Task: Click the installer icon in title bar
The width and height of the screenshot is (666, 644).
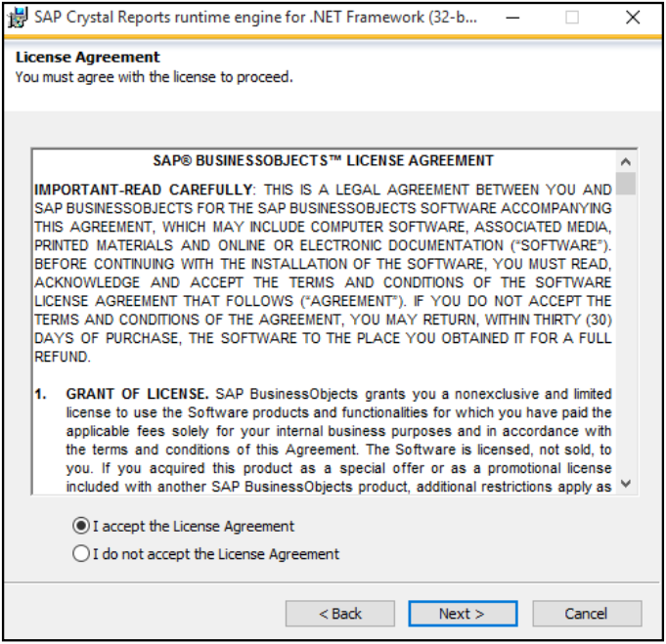Action: [x=18, y=17]
